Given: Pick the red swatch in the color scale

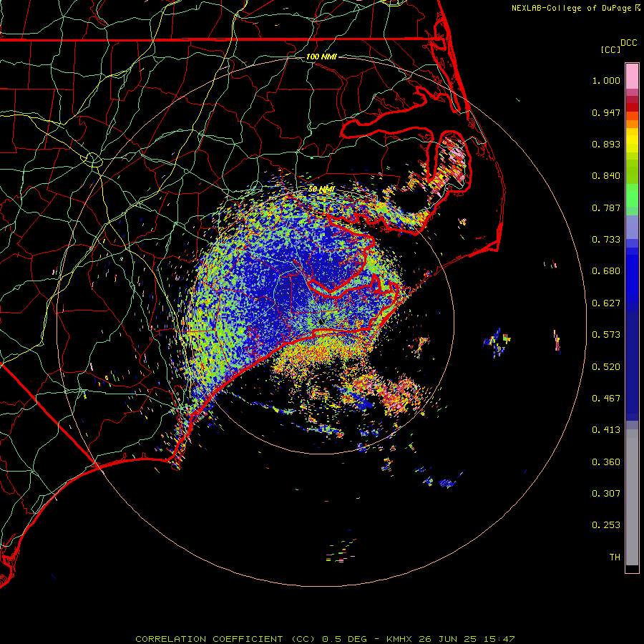Looking at the screenshot, I should coord(632,107).
